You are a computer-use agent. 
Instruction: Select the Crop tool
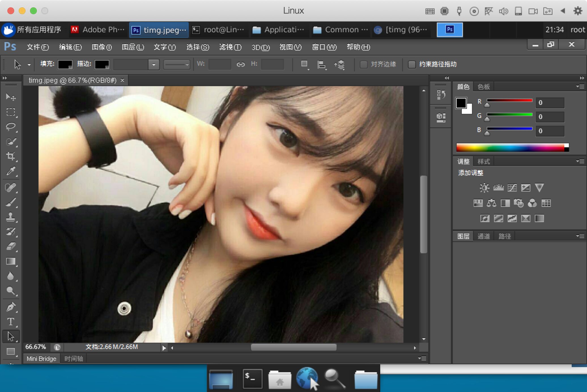pyautogui.click(x=11, y=156)
